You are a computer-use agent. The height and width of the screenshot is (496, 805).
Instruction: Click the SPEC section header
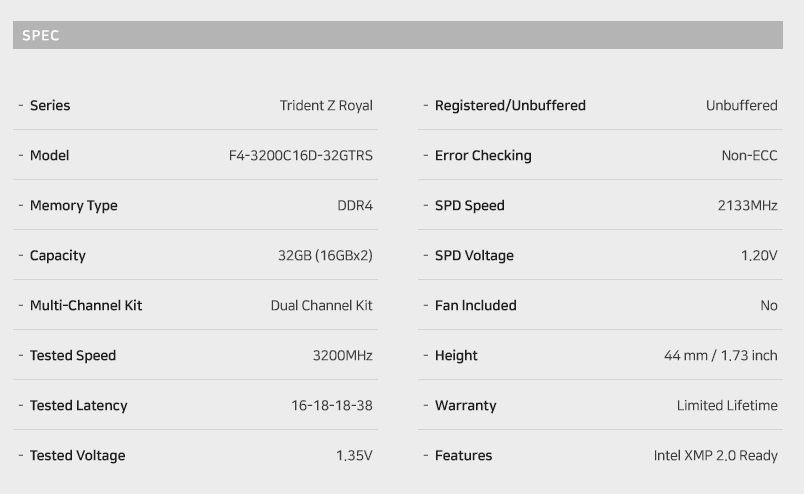point(398,35)
